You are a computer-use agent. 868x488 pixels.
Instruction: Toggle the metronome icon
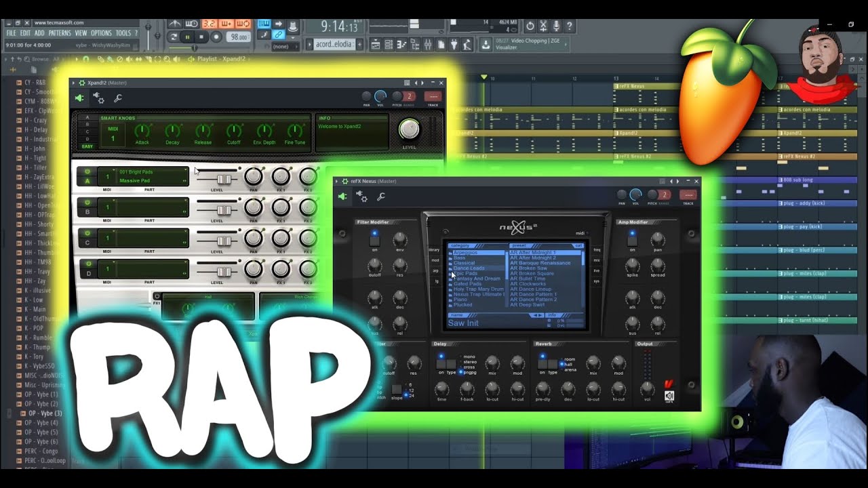coord(175,24)
